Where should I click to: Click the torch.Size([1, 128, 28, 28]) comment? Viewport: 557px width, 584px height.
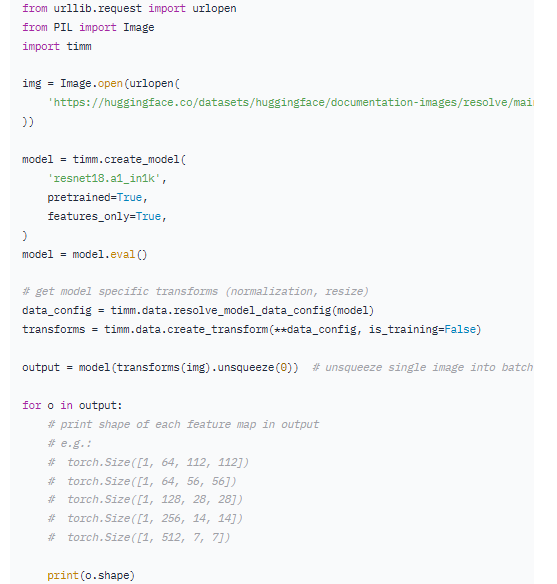145,499
